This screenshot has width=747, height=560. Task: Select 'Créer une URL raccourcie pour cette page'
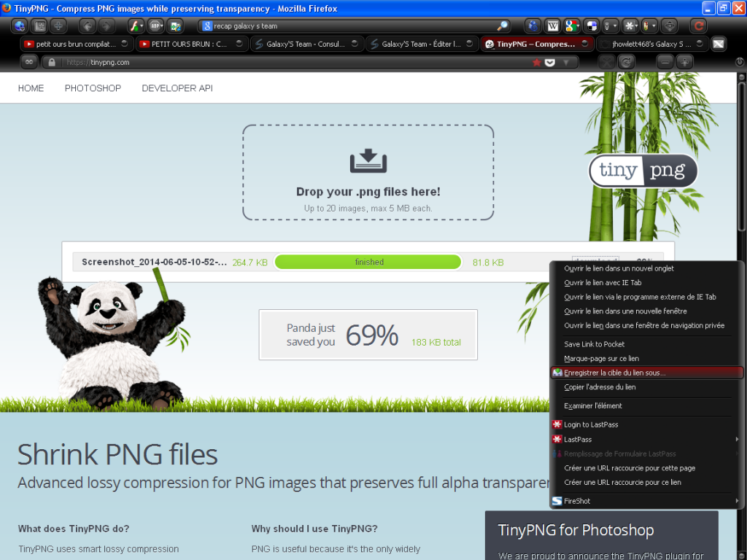646,467
